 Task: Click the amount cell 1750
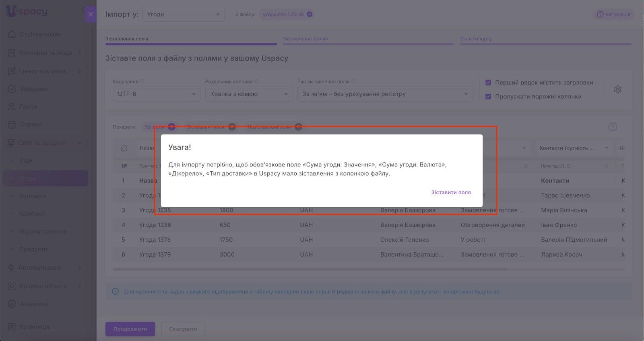(226, 240)
